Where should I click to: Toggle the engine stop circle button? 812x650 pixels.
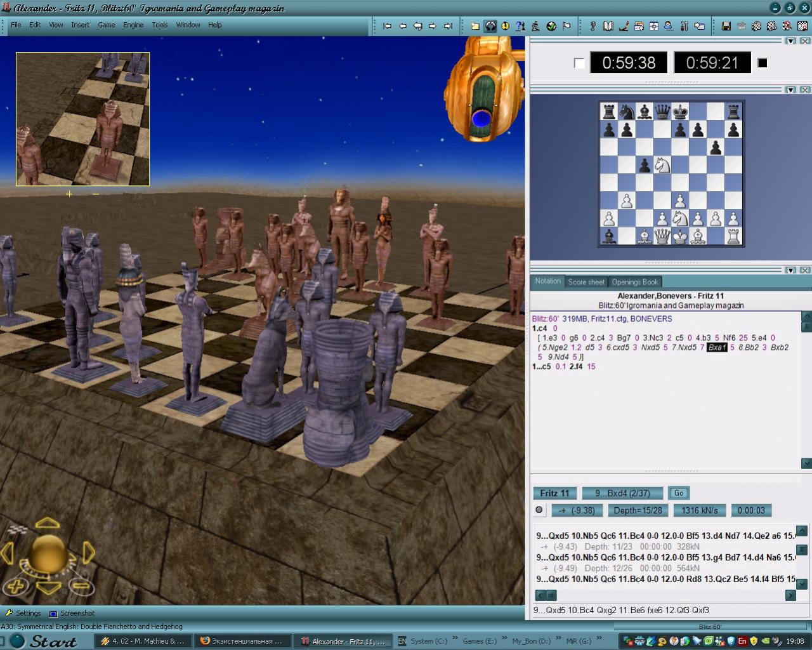click(x=539, y=510)
